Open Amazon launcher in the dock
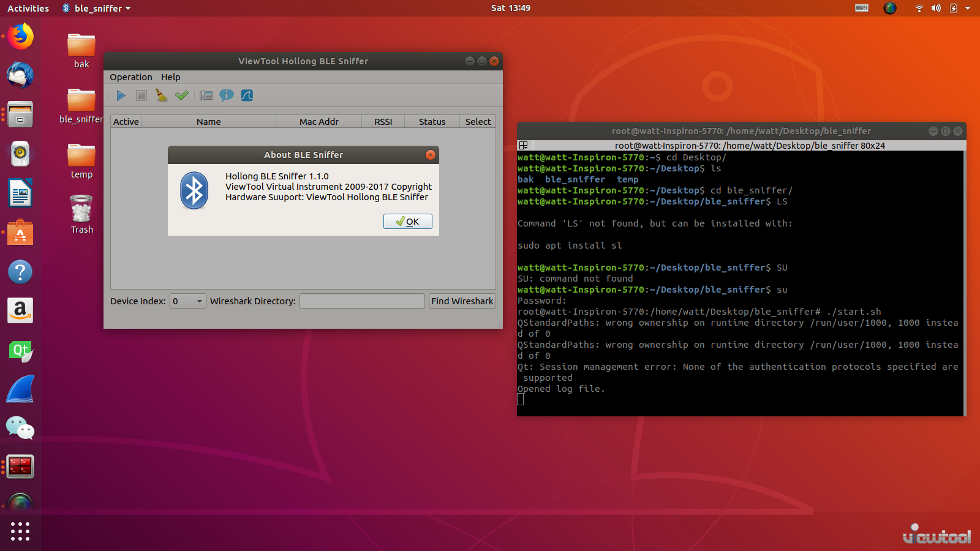This screenshot has width=980, height=551. pos(20,311)
